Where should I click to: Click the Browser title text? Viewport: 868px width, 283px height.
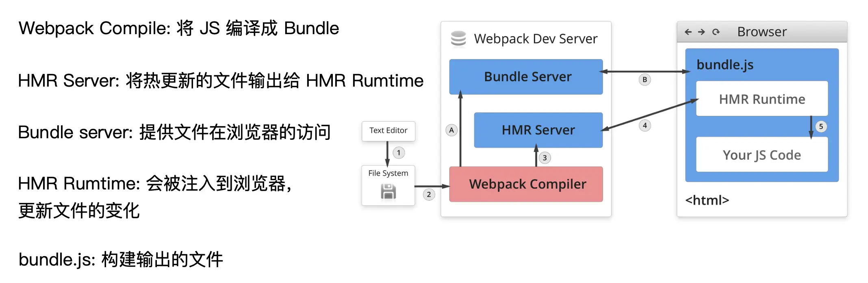point(762,32)
